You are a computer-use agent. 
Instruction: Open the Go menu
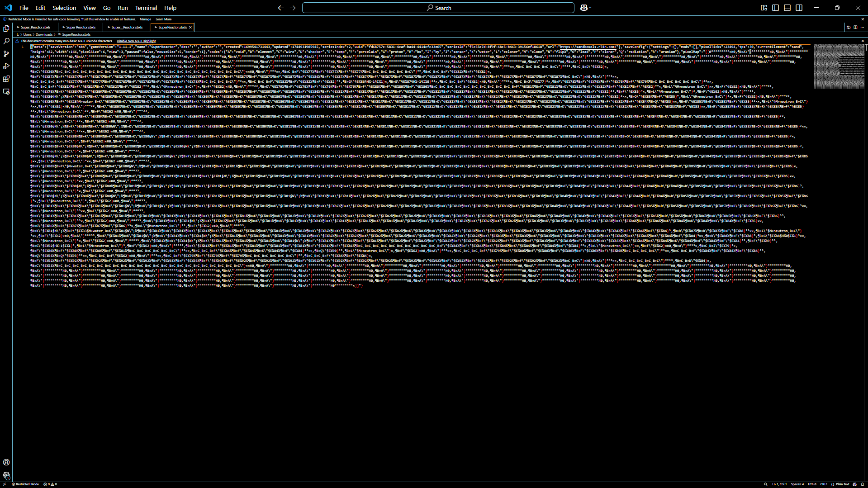click(107, 8)
